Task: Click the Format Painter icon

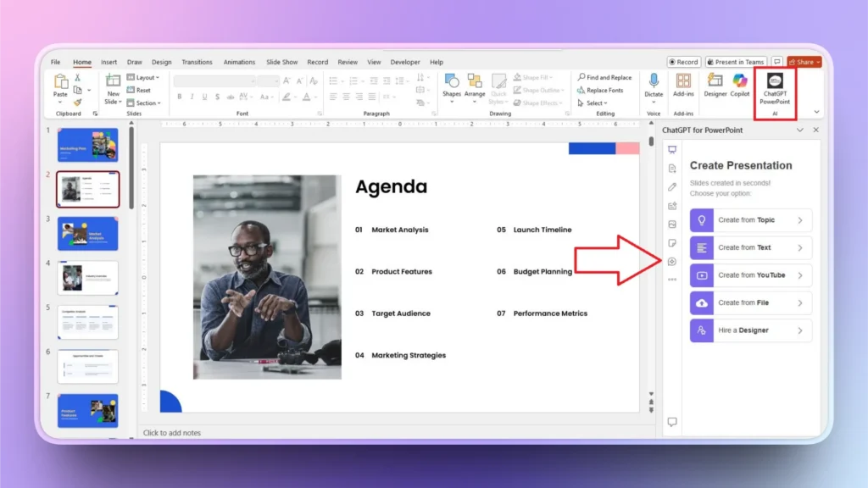Action: click(x=78, y=103)
